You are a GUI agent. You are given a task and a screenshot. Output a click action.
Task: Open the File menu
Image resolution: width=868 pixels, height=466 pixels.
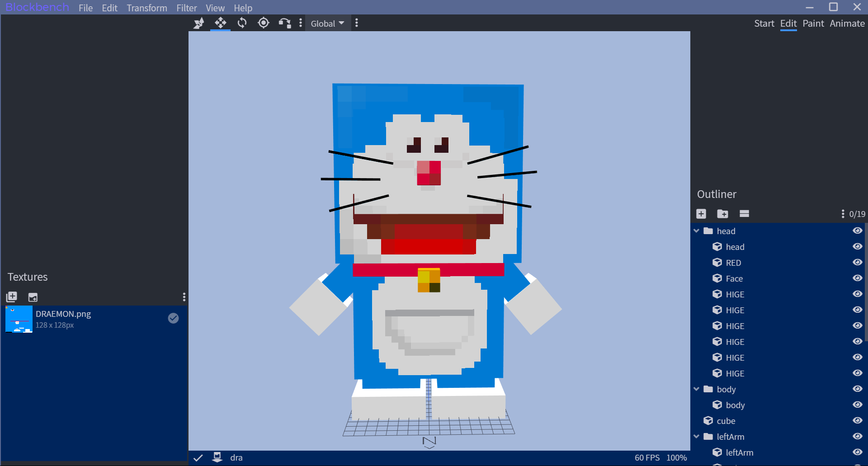85,8
